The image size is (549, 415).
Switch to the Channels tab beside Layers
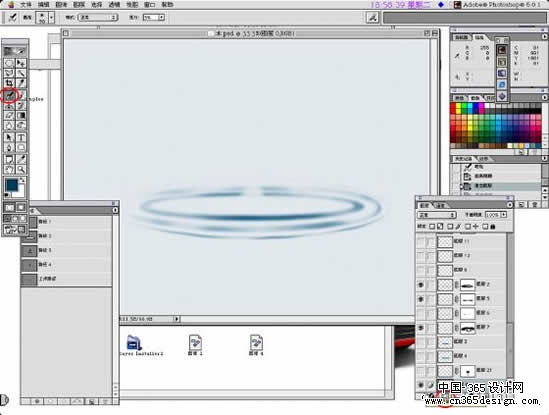441,205
